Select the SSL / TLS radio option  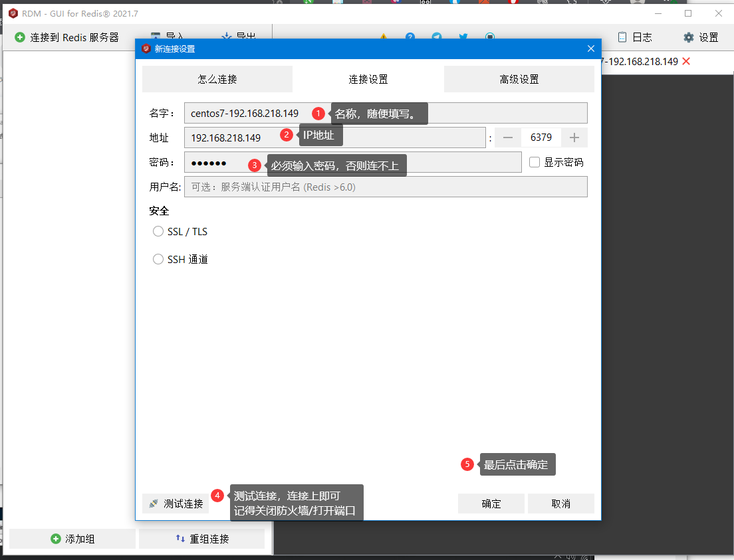[158, 231]
